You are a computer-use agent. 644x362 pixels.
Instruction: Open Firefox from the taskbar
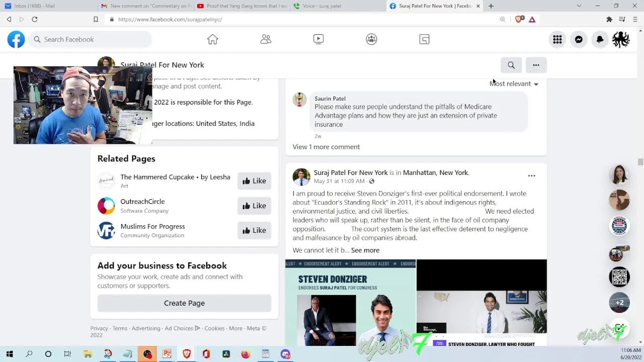coord(245,354)
